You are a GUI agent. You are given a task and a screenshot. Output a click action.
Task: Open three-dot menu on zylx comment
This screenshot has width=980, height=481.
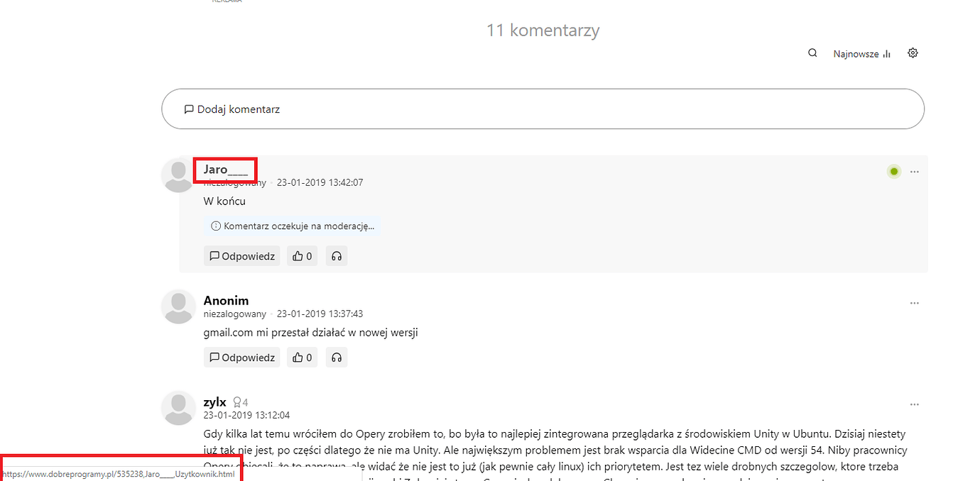[x=915, y=404]
